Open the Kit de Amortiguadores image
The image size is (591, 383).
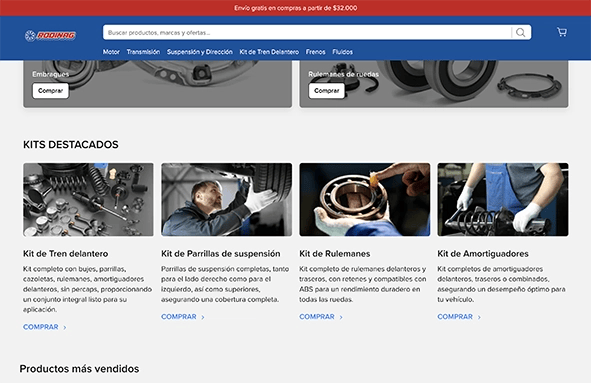(503, 199)
